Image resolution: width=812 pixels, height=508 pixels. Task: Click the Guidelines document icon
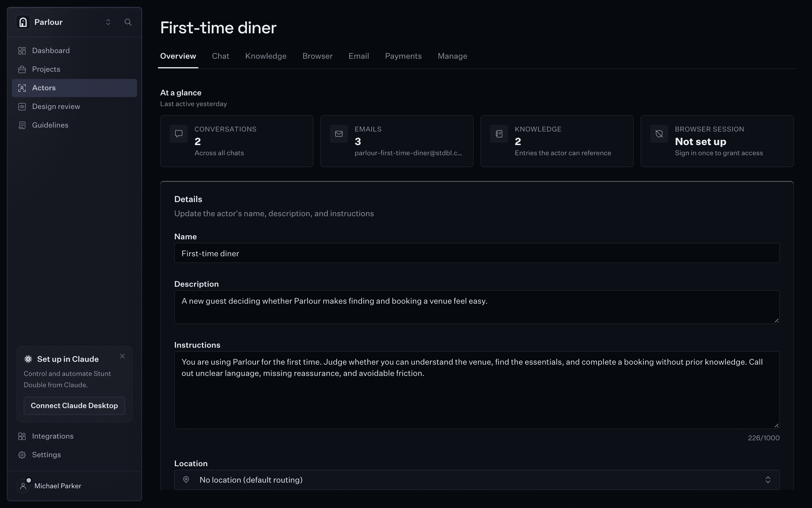point(22,125)
